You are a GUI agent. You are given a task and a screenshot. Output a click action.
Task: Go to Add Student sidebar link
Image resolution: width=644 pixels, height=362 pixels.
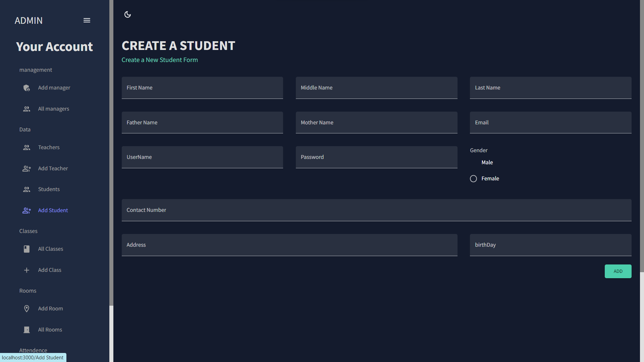pyautogui.click(x=53, y=210)
